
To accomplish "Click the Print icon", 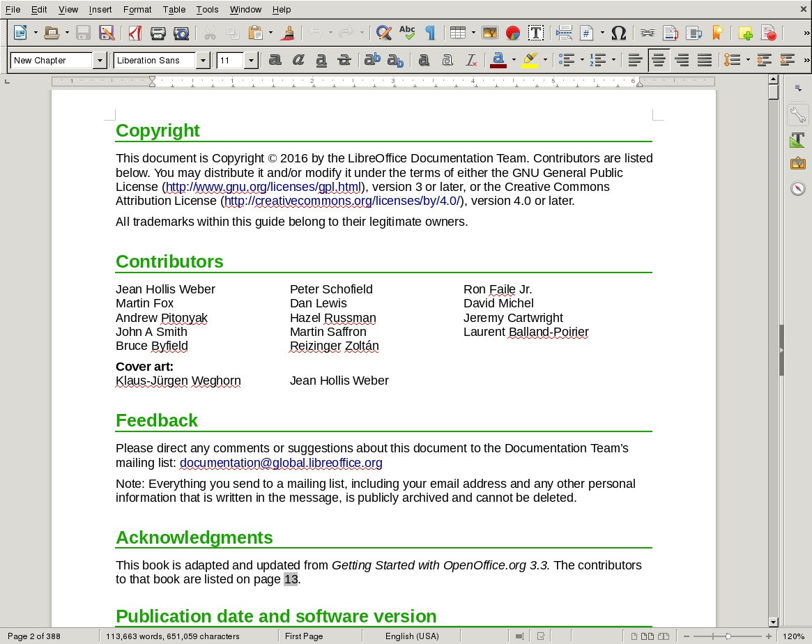I will pos(158,33).
